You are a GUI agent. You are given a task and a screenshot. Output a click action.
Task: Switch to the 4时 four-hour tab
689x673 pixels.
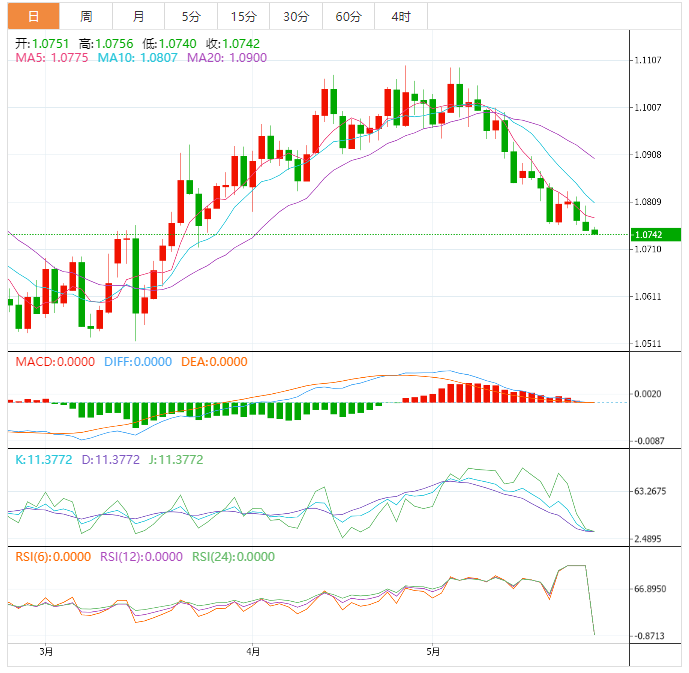pyautogui.click(x=401, y=16)
